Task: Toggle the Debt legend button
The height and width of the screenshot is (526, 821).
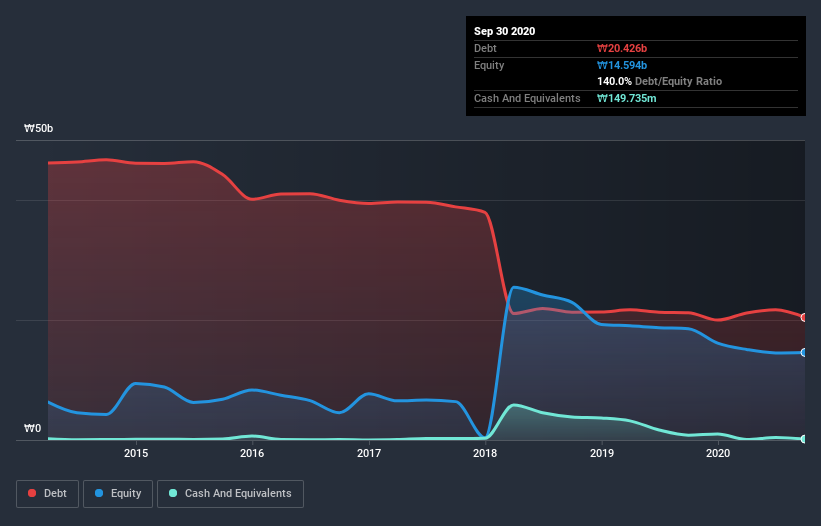Action: [48, 494]
